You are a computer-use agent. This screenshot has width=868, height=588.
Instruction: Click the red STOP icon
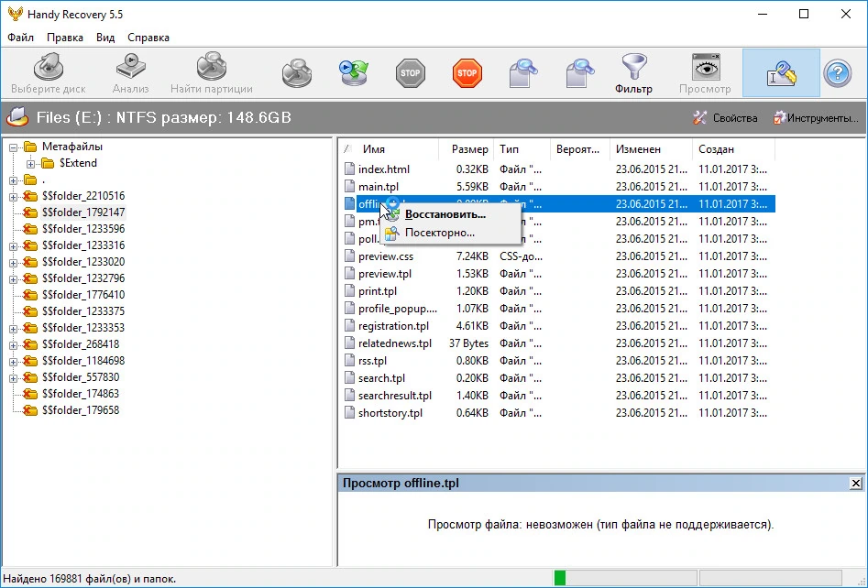point(467,73)
